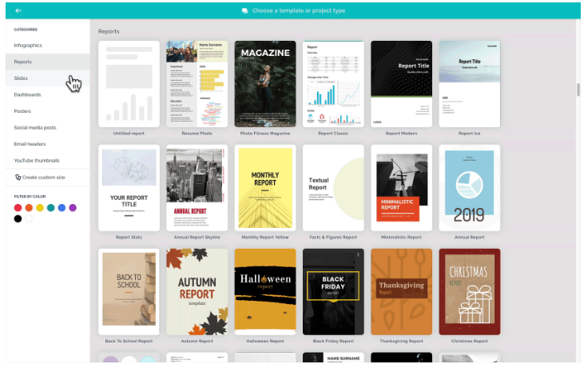The image size is (588, 368).
Task: Open the 2019 Annual Report template
Action: [x=470, y=188]
